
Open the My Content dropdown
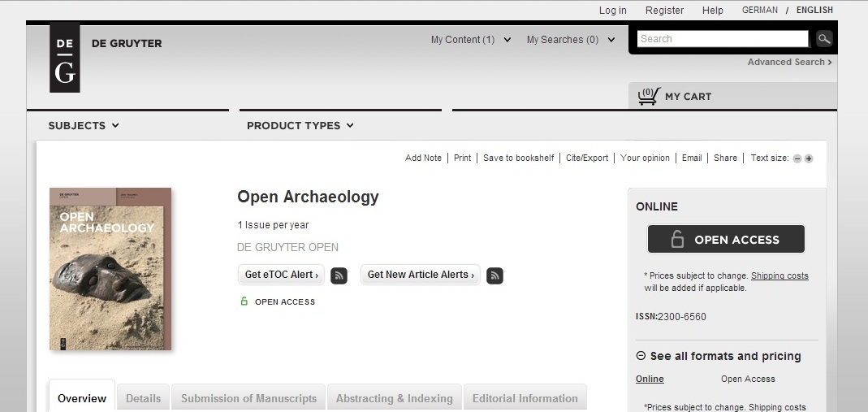coord(471,40)
